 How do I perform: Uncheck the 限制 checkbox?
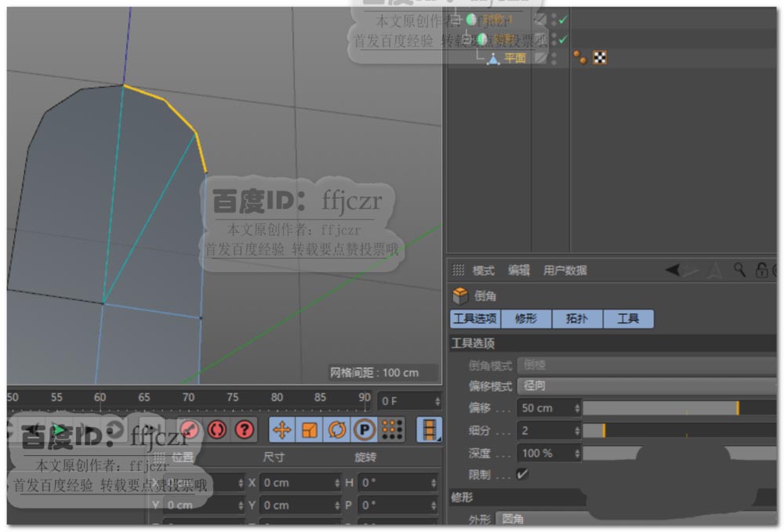tap(522, 474)
